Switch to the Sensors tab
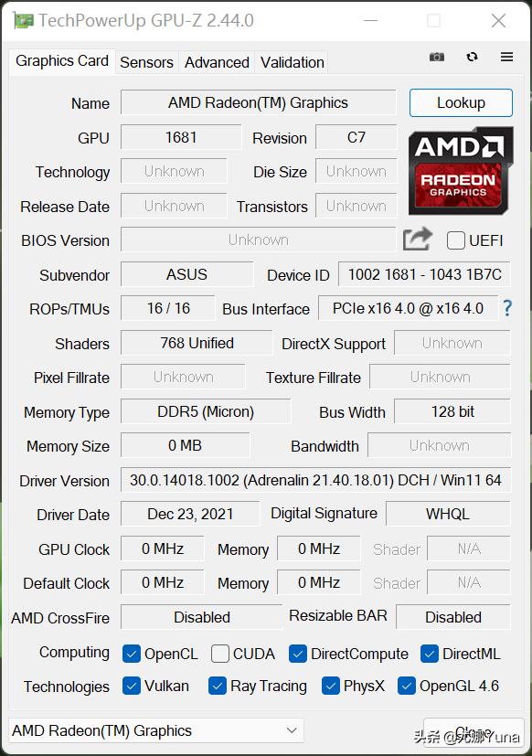 [146, 62]
